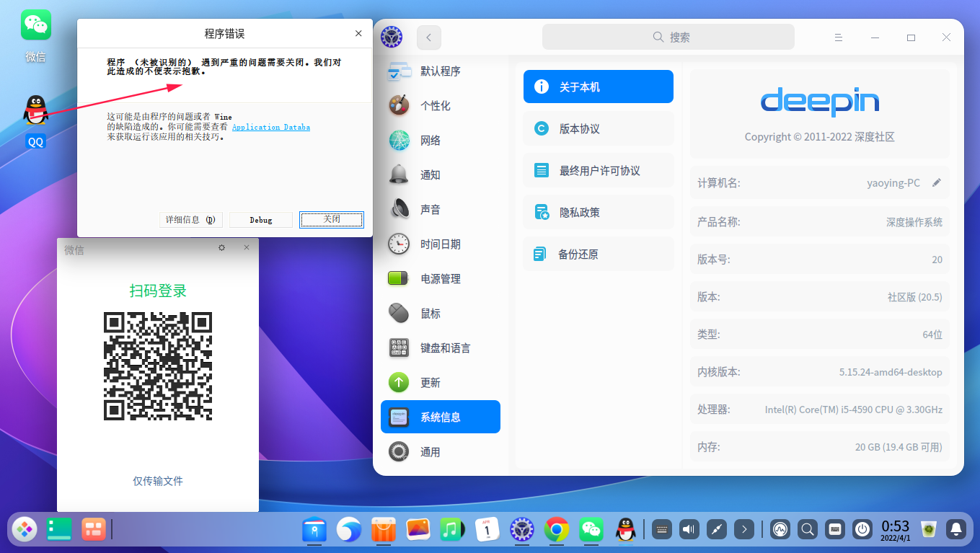Screen dimensions: 980x553
Task: Edit the computer name with the pencil icon
Action: pyautogui.click(x=937, y=182)
